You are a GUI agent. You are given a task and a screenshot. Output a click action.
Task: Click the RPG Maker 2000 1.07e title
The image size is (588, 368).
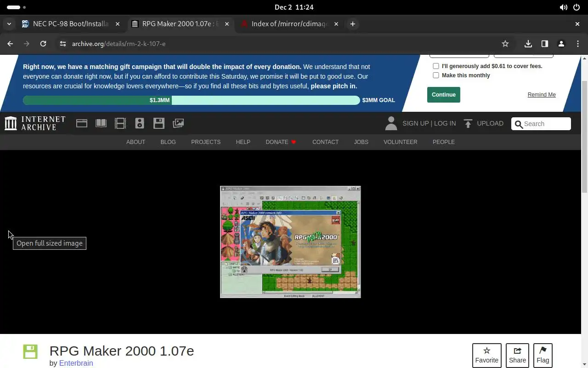(x=122, y=351)
